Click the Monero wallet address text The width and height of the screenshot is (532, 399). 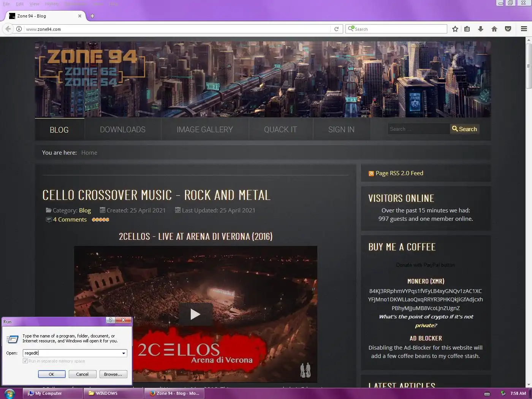pyautogui.click(x=426, y=299)
